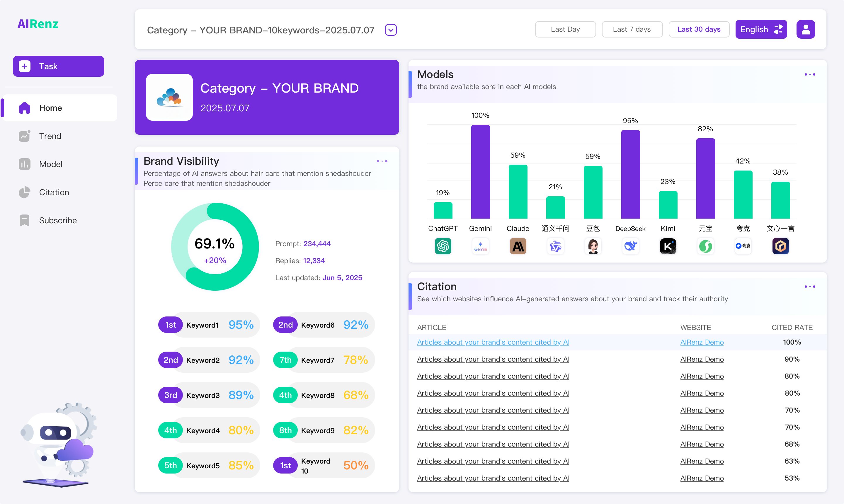The width and height of the screenshot is (844, 504).
Task: Open the user profile icon
Action: (806, 29)
